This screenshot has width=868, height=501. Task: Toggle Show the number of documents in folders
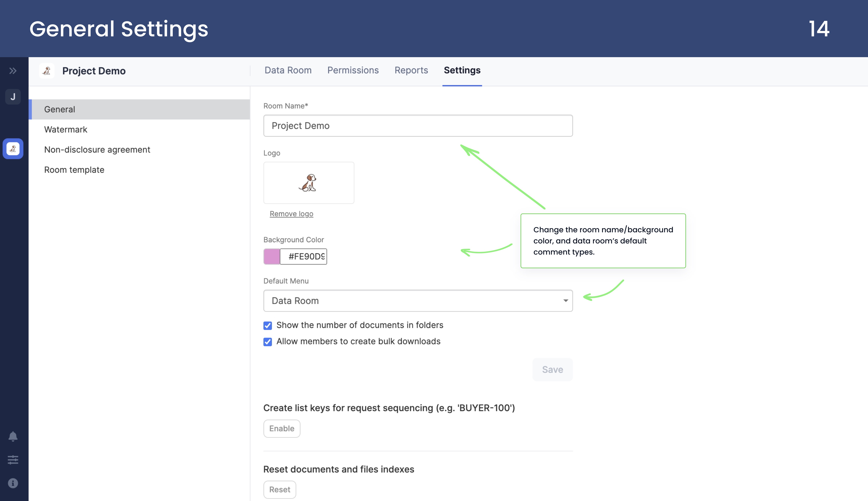[x=267, y=325]
